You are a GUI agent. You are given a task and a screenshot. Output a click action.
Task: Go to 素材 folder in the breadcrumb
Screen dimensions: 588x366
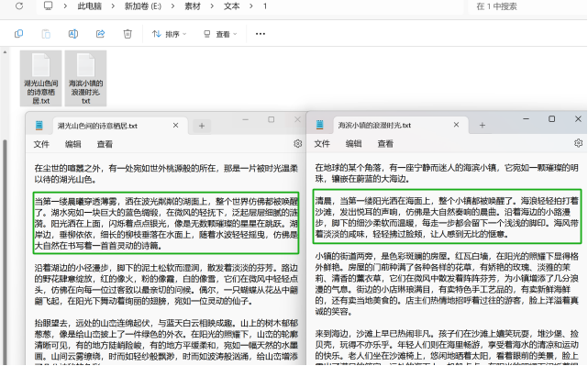point(193,6)
